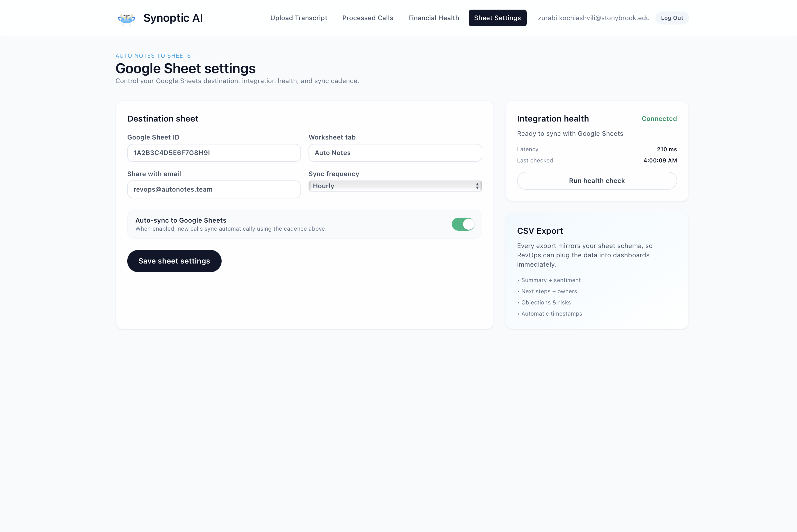Click the Log Out button
Image resolution: width=797 pixels, height=532 pixels.
click(671, 18)
